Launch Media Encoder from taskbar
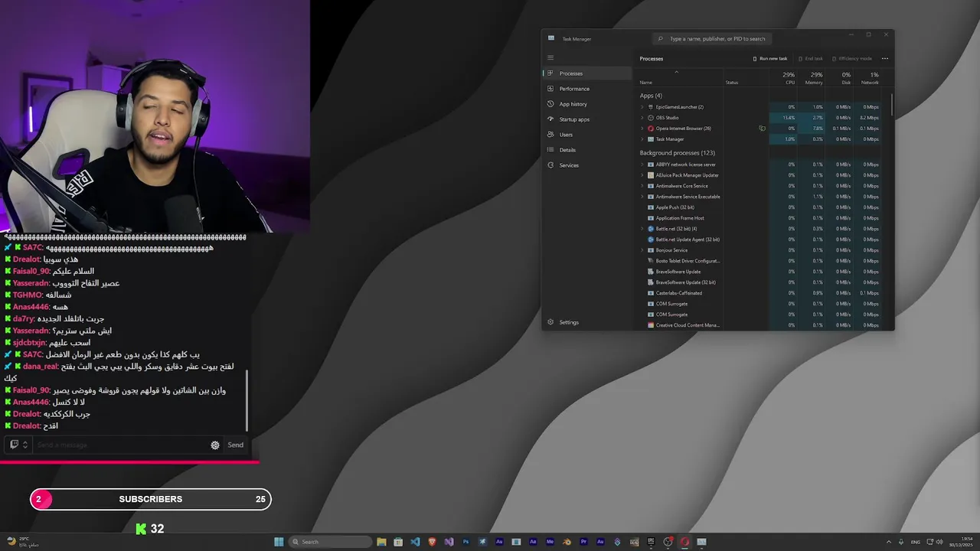 point(550,542)
